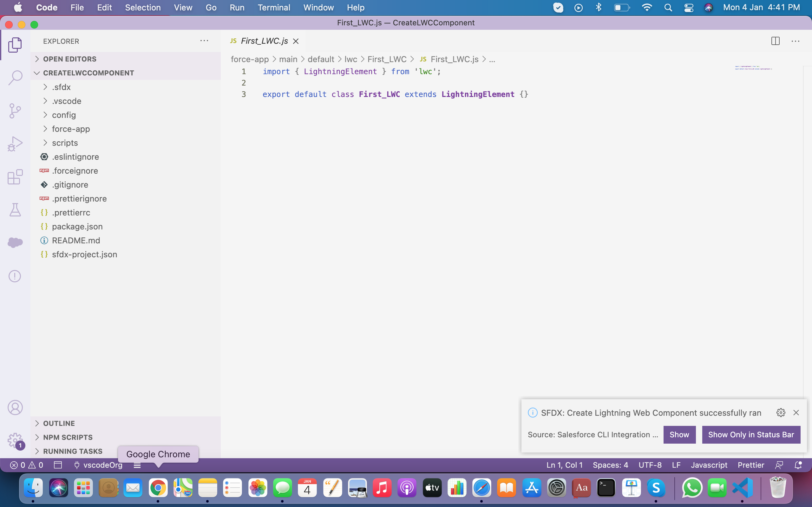Toggle errors and warnings problems panel

click(27, 465)
